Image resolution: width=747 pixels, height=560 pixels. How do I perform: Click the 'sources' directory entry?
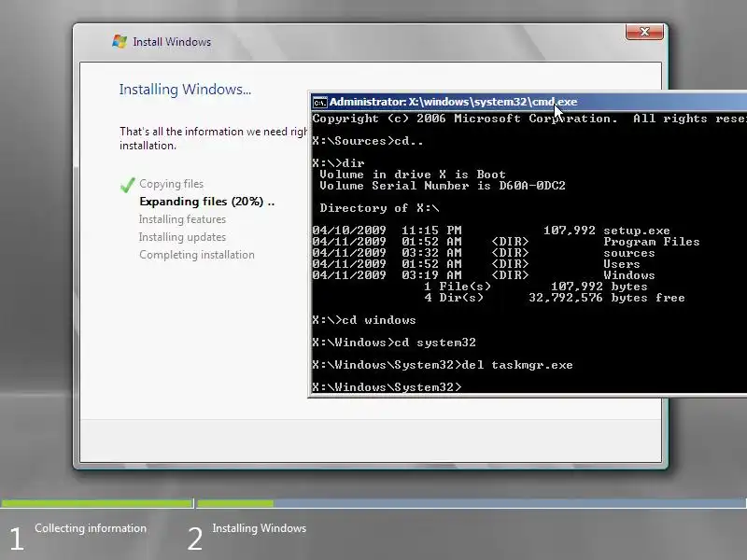pyautogui.click(x=484, y=253)
